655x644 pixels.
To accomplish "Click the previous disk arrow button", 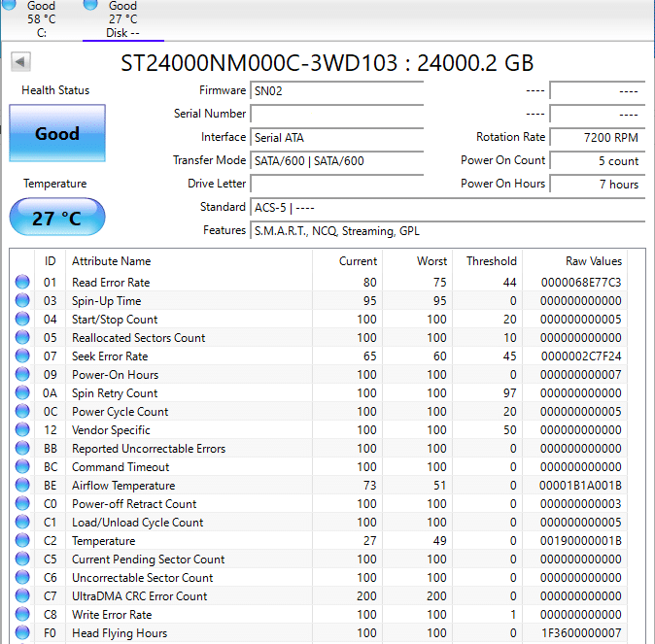I will pos(20,62).
